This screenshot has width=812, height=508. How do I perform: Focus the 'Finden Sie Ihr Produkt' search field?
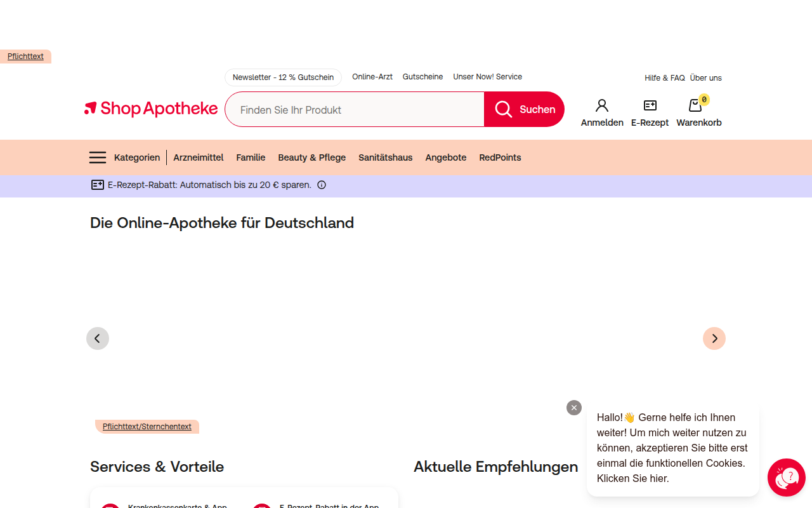click(x=355, y=109)
